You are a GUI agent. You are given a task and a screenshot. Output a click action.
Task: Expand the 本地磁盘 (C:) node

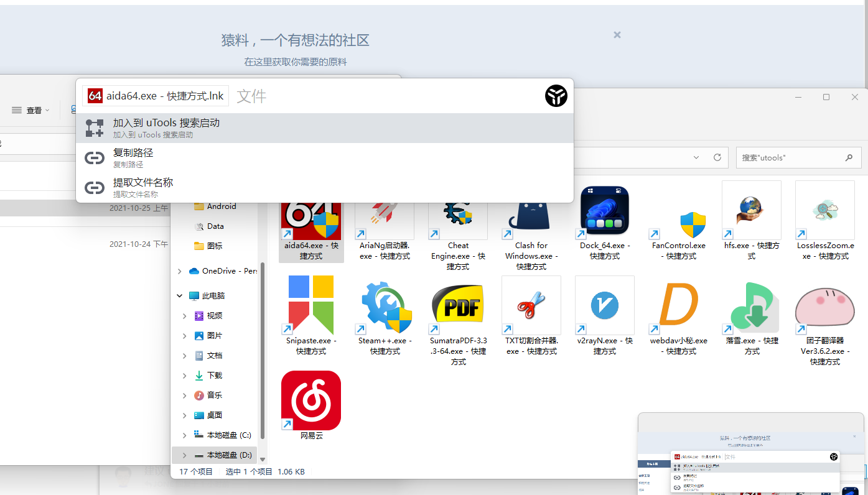click(185, 435)
